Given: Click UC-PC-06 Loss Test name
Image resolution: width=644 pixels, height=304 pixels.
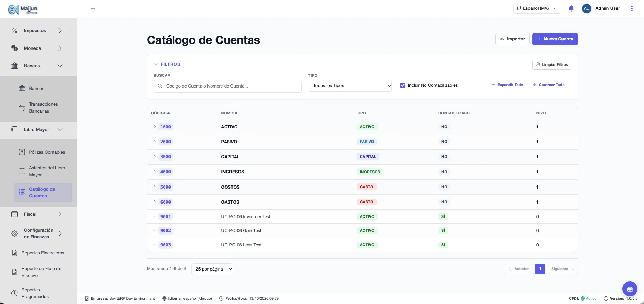Looking at the screenshot, I should (241, 245).
